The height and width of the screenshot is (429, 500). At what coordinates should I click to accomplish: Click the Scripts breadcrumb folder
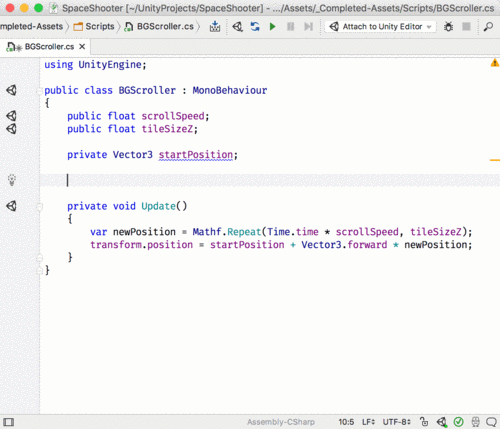click(94, 26)
